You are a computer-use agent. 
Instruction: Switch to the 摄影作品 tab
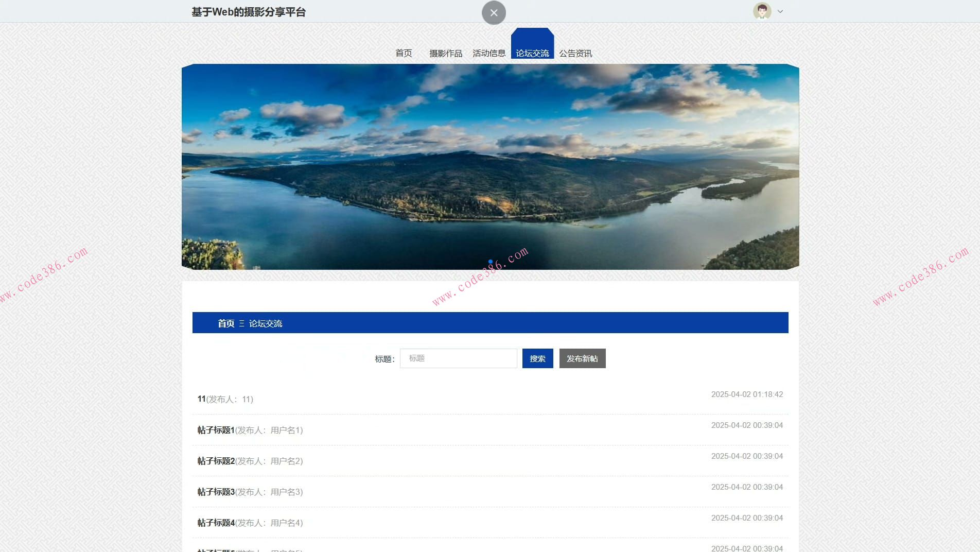pos(446,53)
